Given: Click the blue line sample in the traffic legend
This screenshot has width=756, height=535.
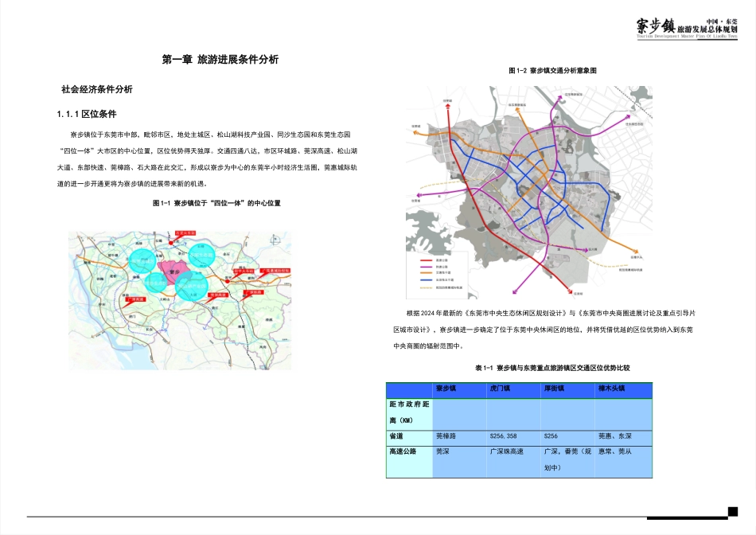Looking at the screenshot, I should click(x=427, y=279).
